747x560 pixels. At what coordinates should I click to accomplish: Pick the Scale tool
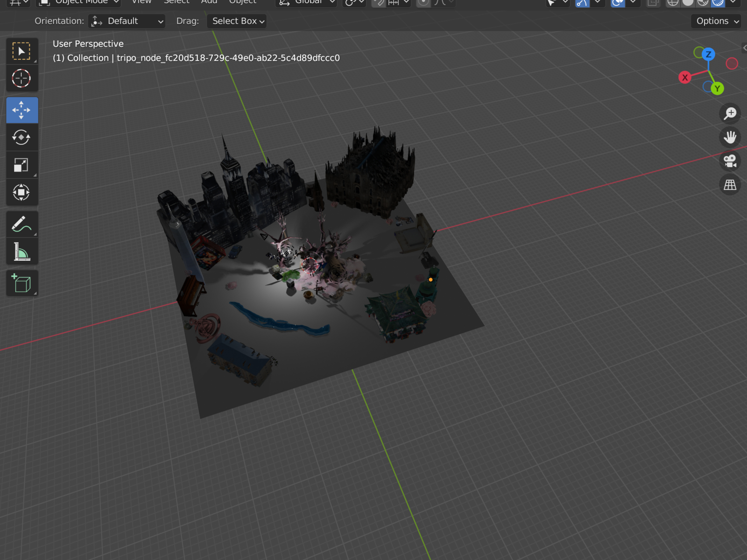point(21,165)
